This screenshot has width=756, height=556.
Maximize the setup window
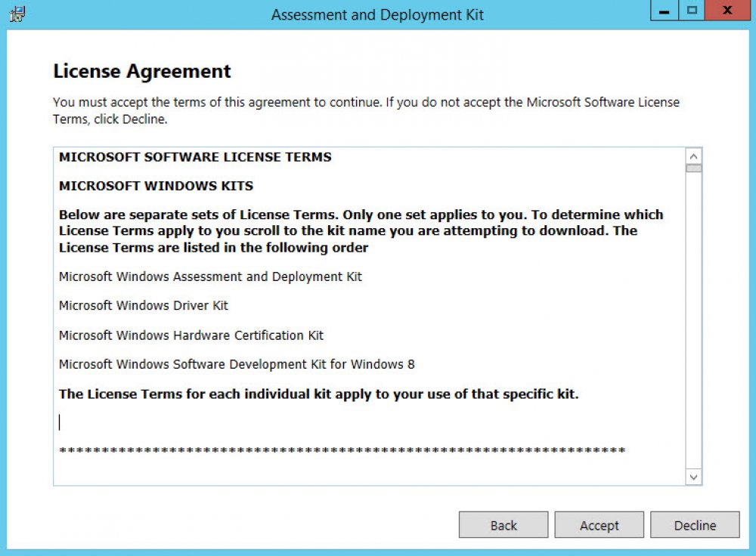pyautogui.click(x=692, y=11)
